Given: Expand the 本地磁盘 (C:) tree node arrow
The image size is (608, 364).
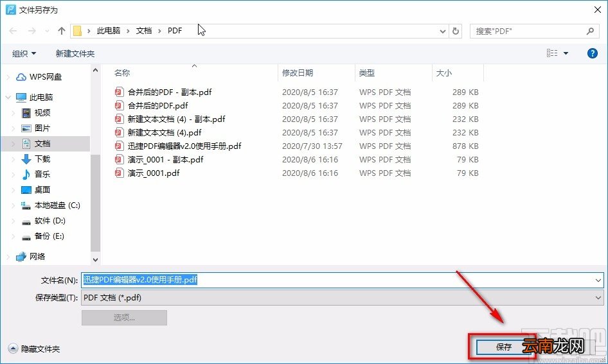Looking at the screenshot, I should 13,205.
